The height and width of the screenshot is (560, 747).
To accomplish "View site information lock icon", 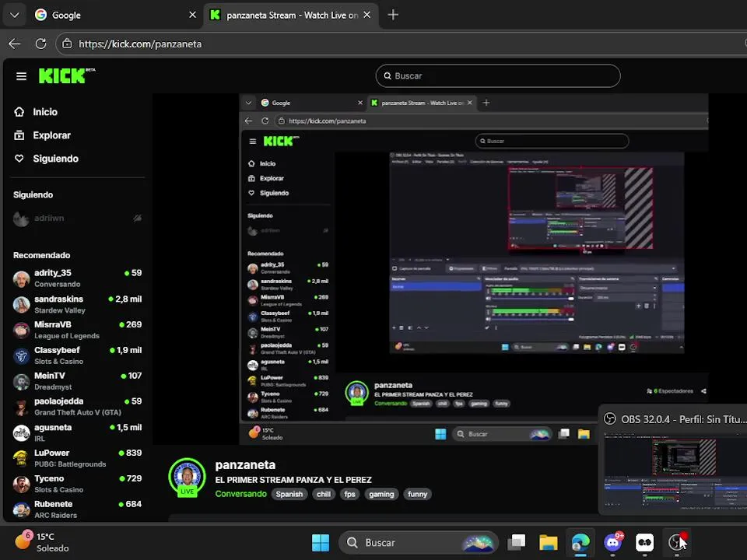I will [x=67, y=44].
